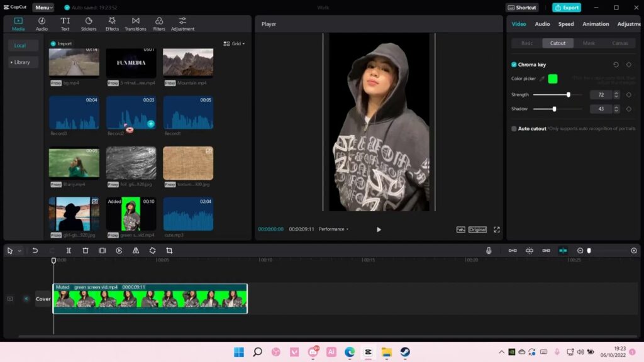Enable the Chroma key checkbox
Viewport: 644px width, 362px height.
pos(514,65)
